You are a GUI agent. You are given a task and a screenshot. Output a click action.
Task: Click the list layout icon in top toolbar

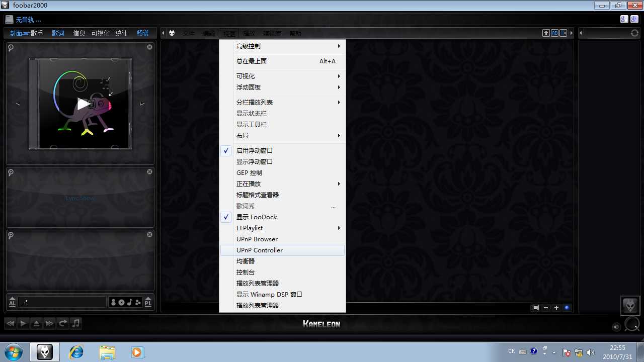[x=563, y=33]
